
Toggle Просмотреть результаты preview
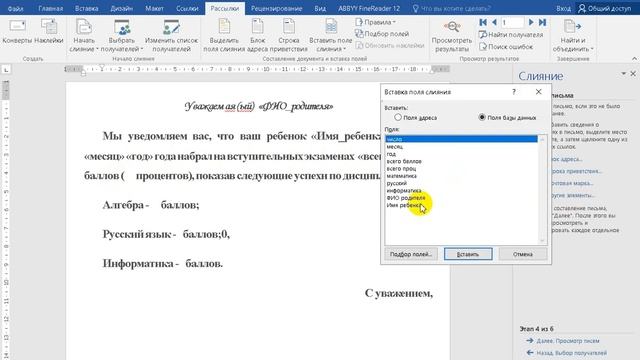[451, 36]
